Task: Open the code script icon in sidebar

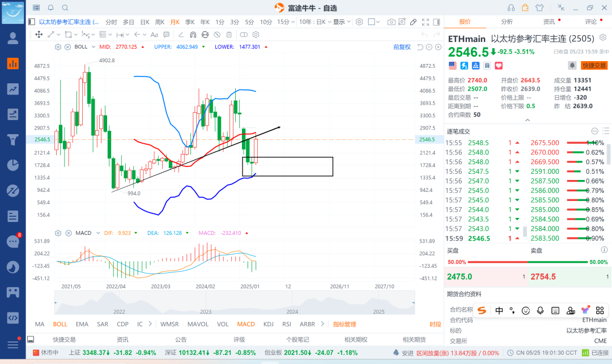Action: (13, 318)
